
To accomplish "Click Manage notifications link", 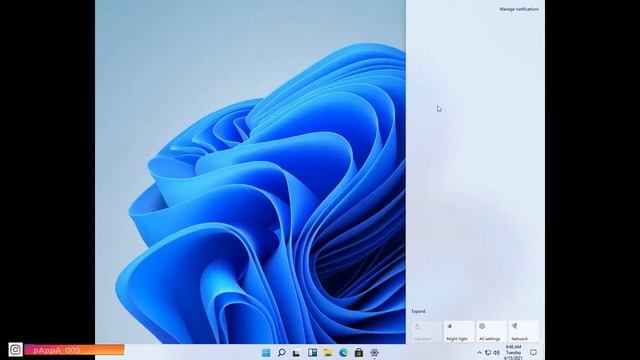I will (519, 9).
